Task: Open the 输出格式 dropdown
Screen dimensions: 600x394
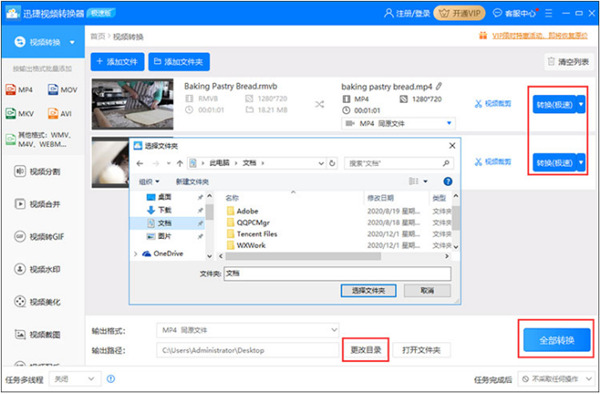Action: coord(248,330)
